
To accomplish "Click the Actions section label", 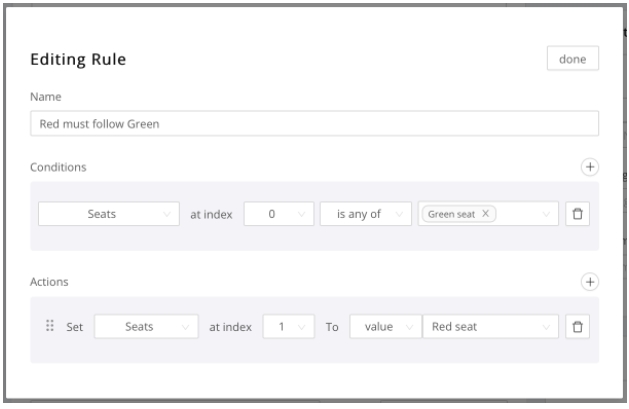I will [50, 282].
